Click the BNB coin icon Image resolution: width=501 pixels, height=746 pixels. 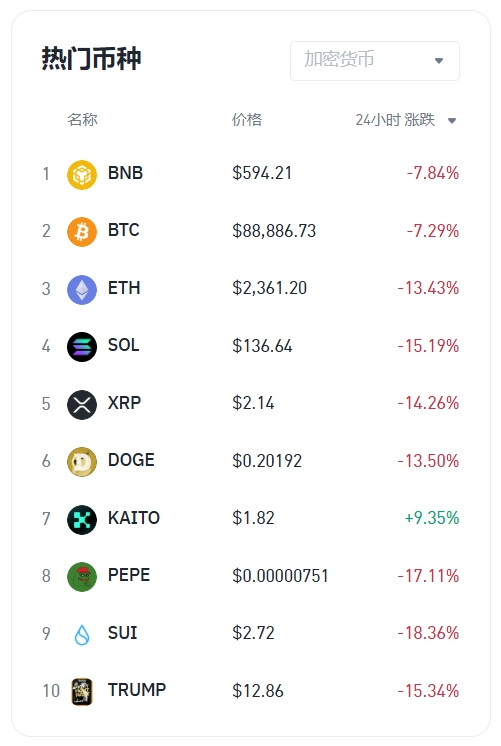[x=82, y=175]
